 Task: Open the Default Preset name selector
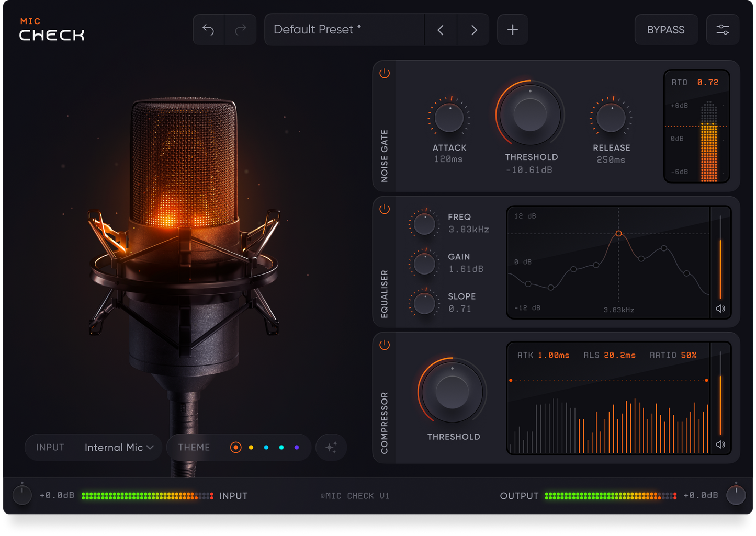345,30
